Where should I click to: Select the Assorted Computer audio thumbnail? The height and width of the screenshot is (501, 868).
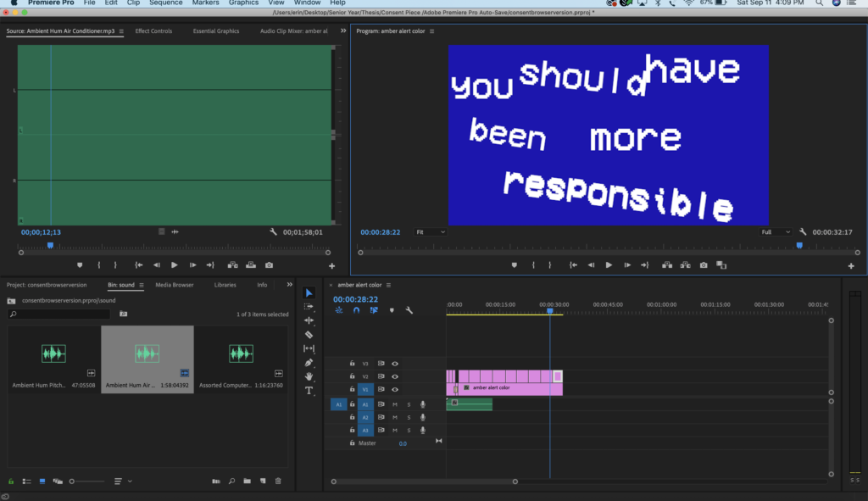tap(241, 353)
